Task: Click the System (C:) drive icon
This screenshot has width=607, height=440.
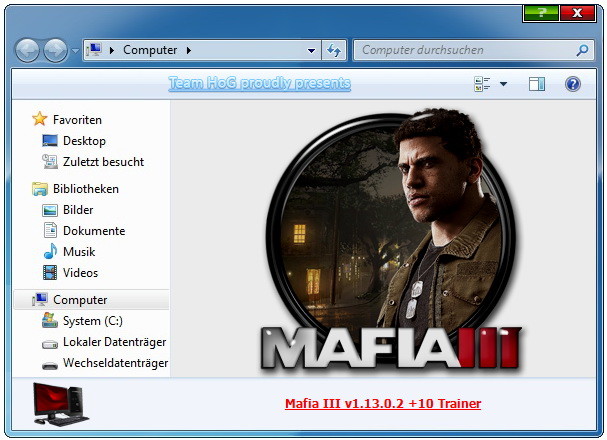Action: click(x=50, y=320)
